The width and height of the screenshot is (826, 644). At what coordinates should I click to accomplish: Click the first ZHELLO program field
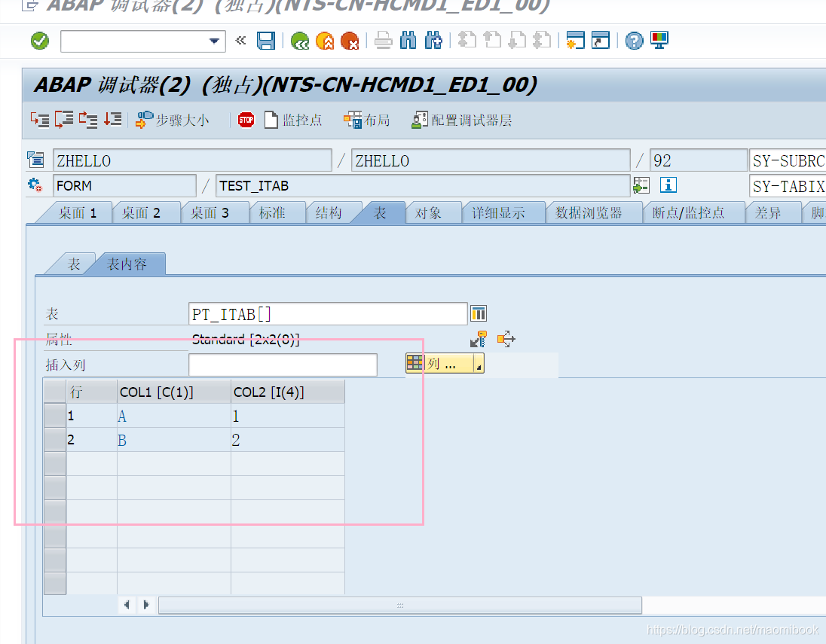pos(192,160)
